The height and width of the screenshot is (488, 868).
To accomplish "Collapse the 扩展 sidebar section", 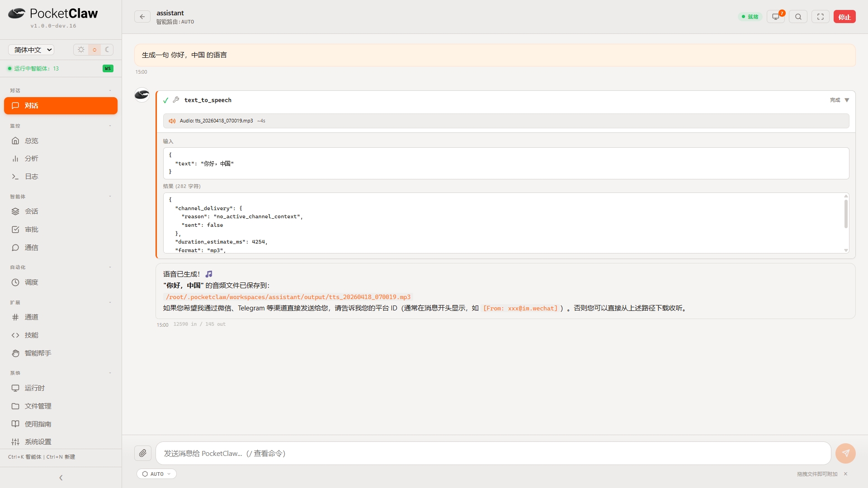I will (x=110, y=302).
